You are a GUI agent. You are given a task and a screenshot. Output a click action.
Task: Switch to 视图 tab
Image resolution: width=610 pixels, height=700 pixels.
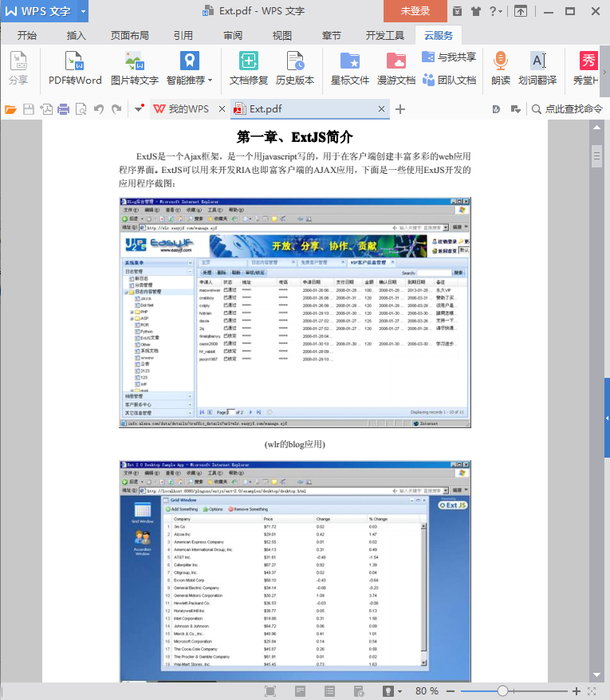[x=281, y=35]
